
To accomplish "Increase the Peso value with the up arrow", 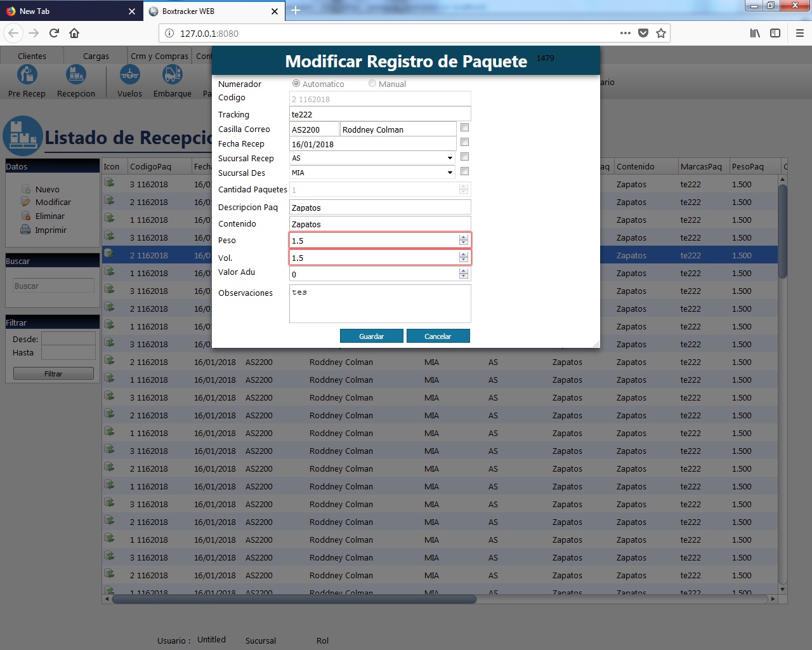I will click(464, 237).
